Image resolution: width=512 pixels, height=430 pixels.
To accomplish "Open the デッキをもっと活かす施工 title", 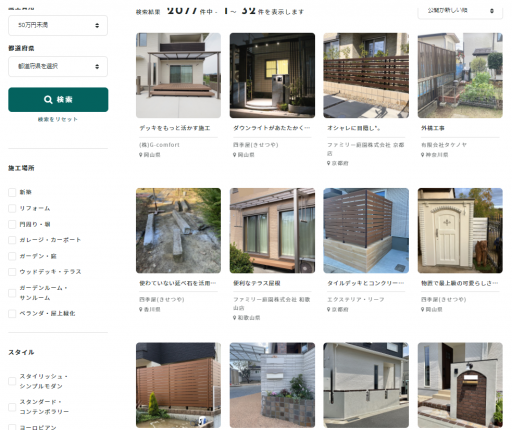I will click(175, 128).
